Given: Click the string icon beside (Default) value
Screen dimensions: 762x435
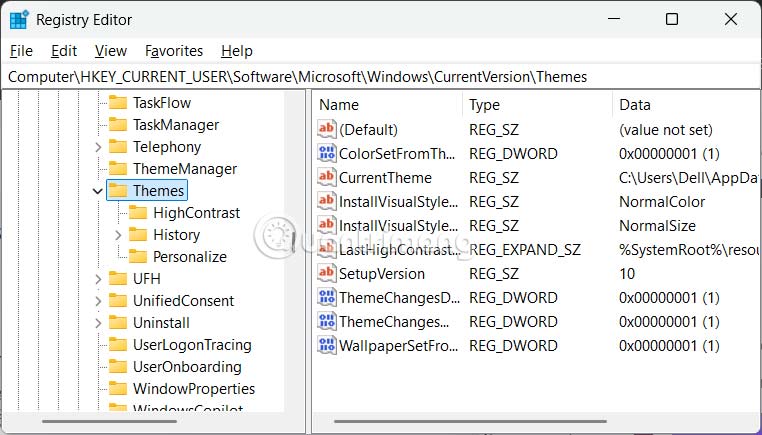Looking at the screenshot, I should coord(327,129).
